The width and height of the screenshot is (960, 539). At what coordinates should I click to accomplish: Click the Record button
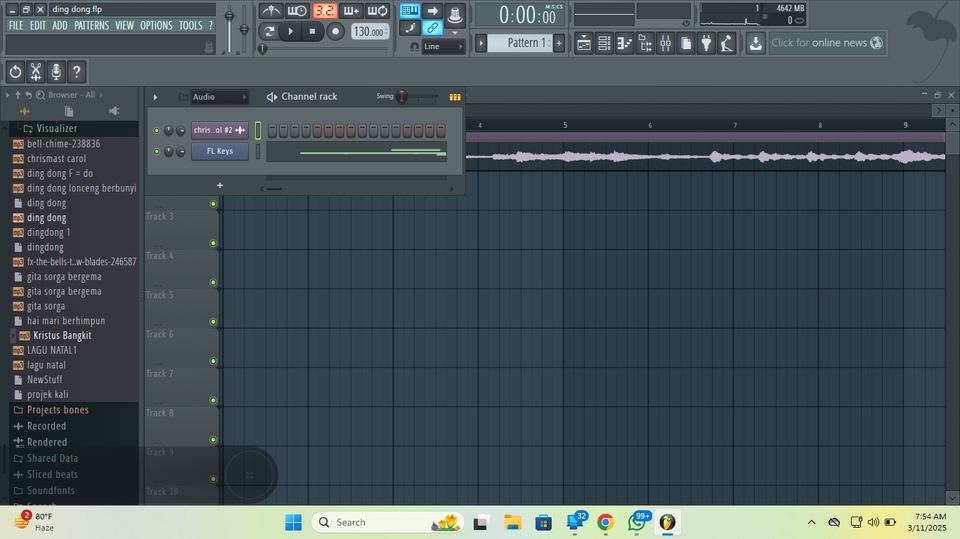(x=335, y=31)
